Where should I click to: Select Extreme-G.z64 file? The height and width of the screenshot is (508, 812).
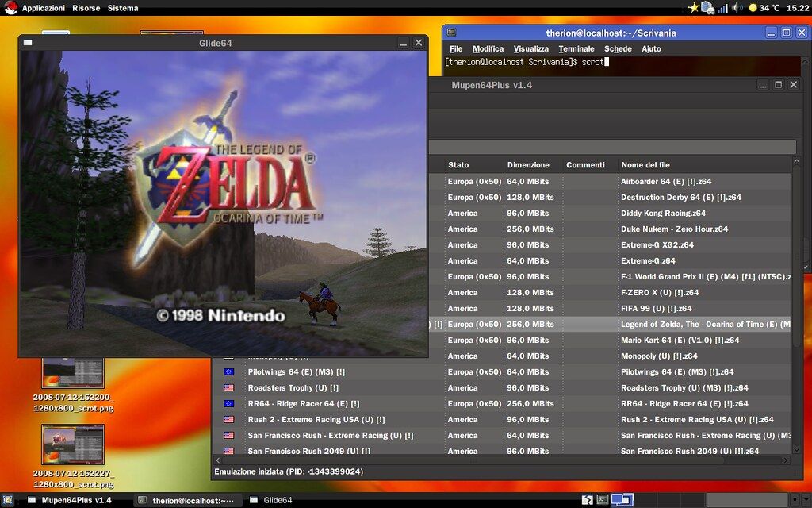pyautogui.click(x=648, y=260)
